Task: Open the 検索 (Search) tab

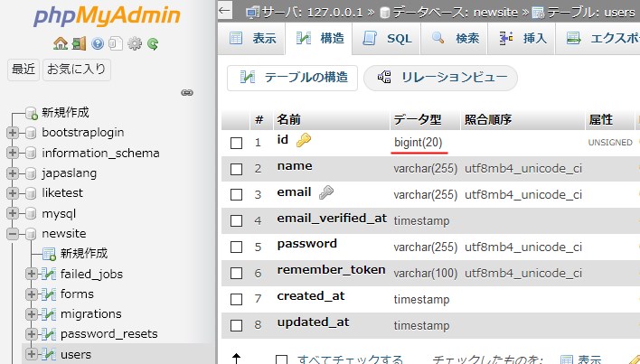Action: click(x=456, y=39)
